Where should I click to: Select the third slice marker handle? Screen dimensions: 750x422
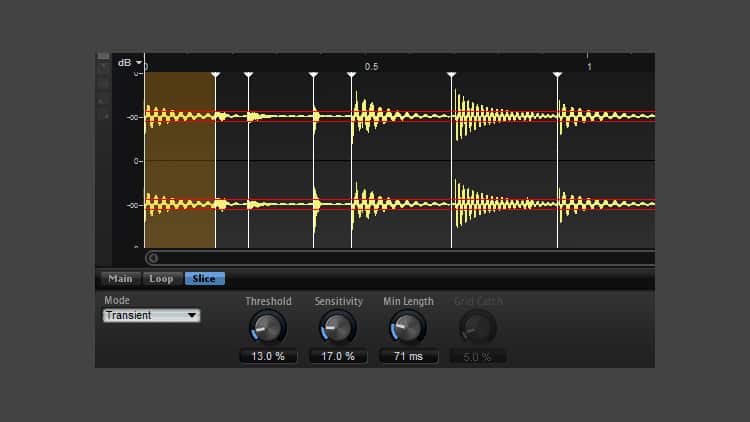coord(313,75)
